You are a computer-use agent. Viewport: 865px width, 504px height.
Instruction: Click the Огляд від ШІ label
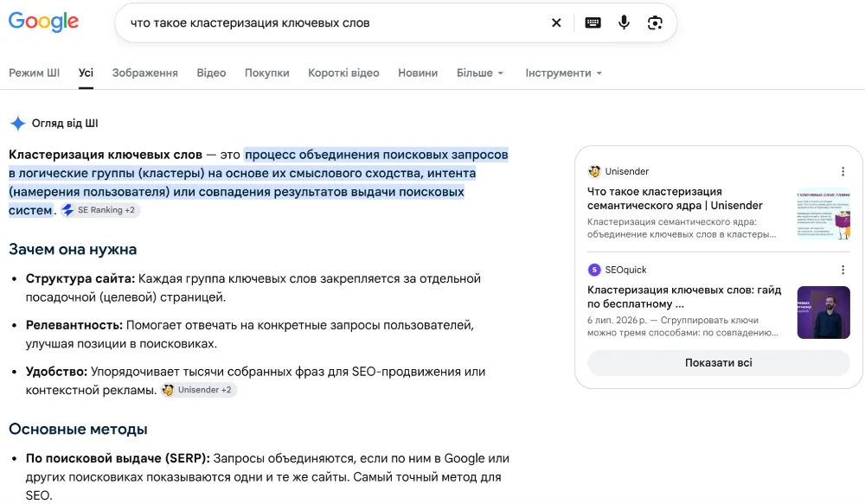tap(65, 123)
